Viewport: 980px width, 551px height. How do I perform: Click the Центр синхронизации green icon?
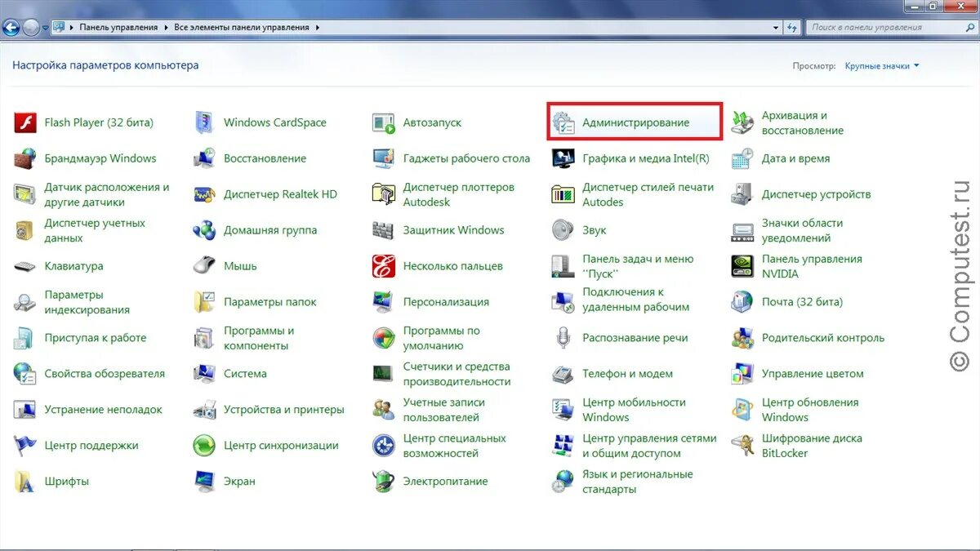[204, 446]
